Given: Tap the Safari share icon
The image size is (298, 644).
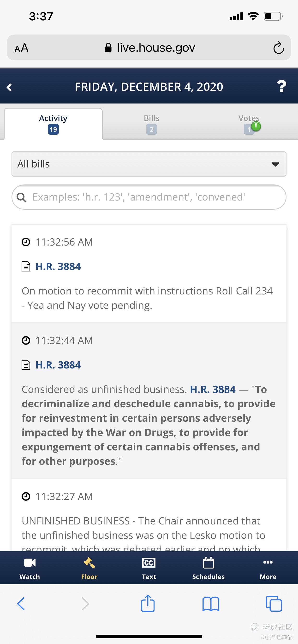Looking at the screenshot, I should coord(148,603).
